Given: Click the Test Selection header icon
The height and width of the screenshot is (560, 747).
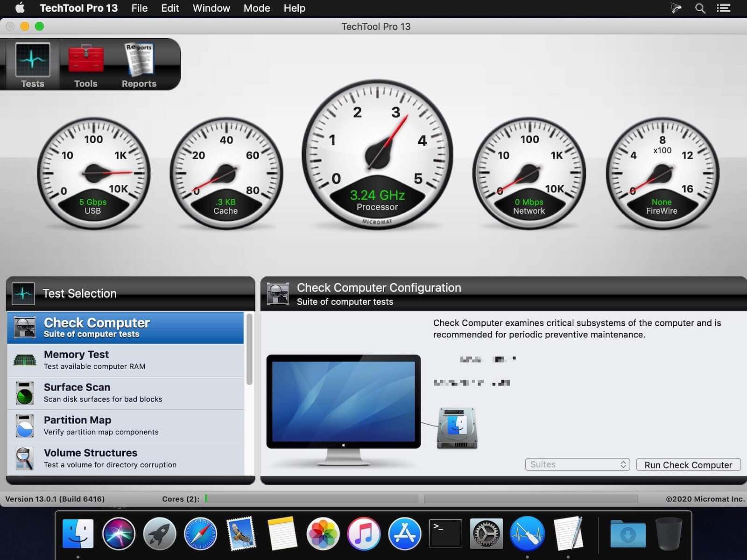Looking at the screenshot, I should 23,294.
